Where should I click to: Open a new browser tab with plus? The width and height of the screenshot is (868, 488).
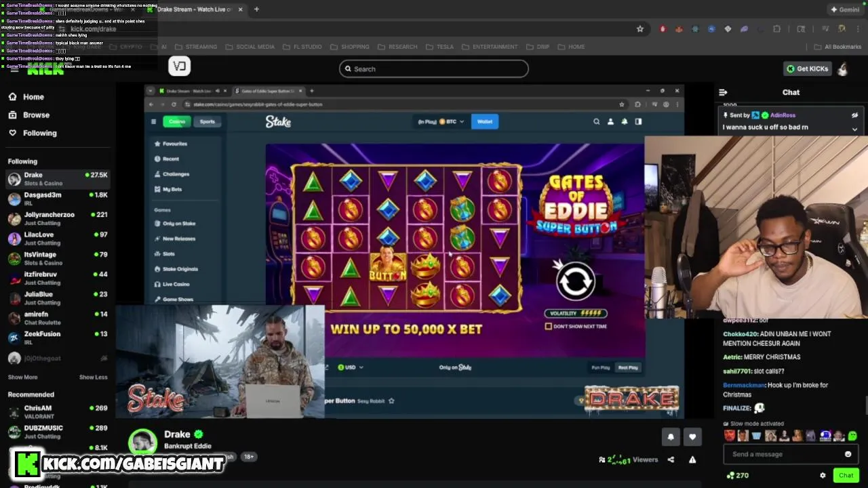(x=256, y=9)
